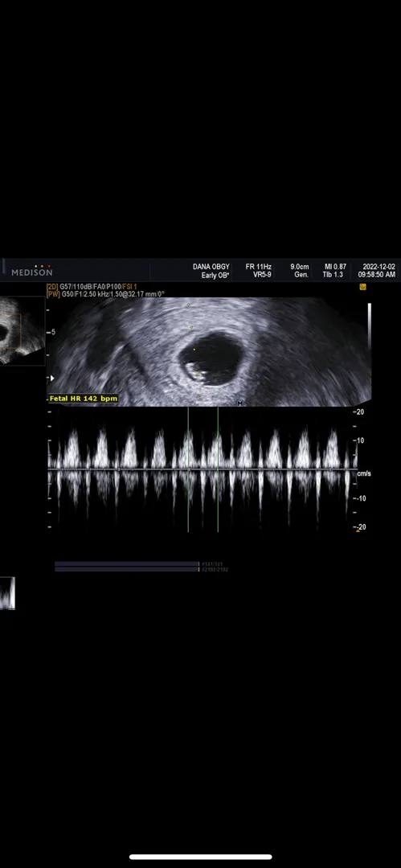Click the grayscale bar beside the image
Image resolution: width=401 pixels, height=868 pixels.
(370, 326)
